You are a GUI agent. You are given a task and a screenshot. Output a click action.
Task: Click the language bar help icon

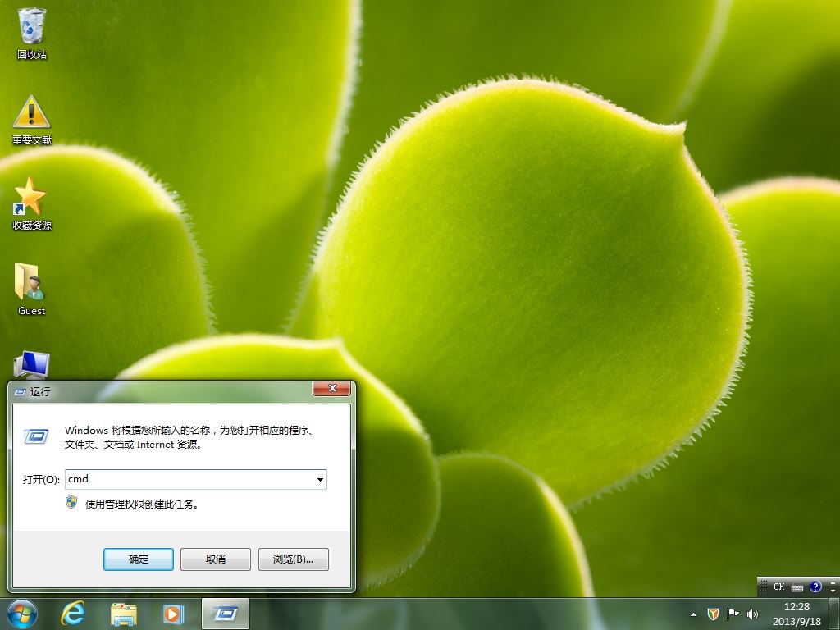[815, 587]
